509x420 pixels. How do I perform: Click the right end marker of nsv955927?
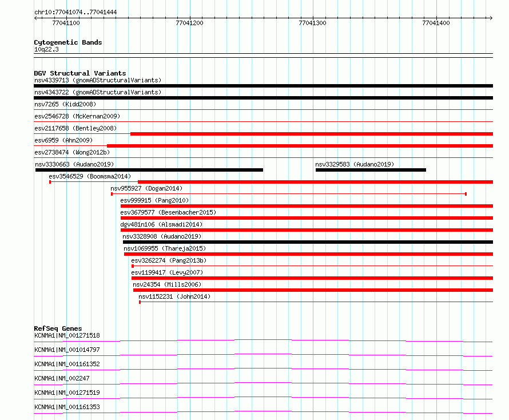[466, 194]
